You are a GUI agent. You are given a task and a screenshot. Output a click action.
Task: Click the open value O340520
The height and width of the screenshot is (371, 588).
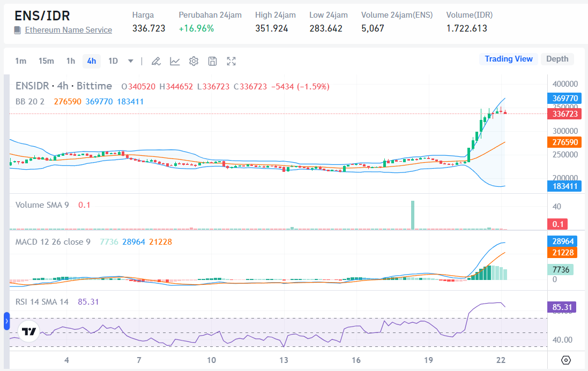[x=138, y=87]
